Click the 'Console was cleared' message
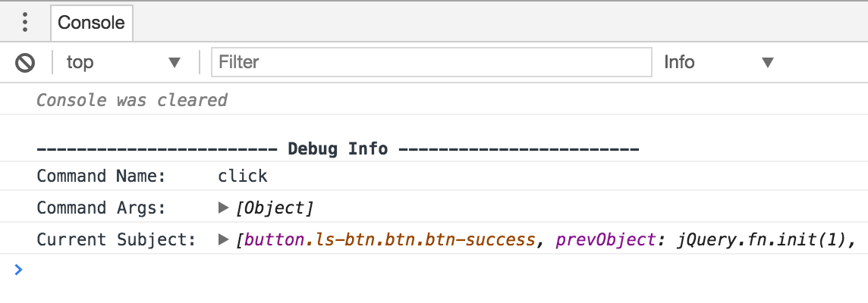 pos(132,100)
